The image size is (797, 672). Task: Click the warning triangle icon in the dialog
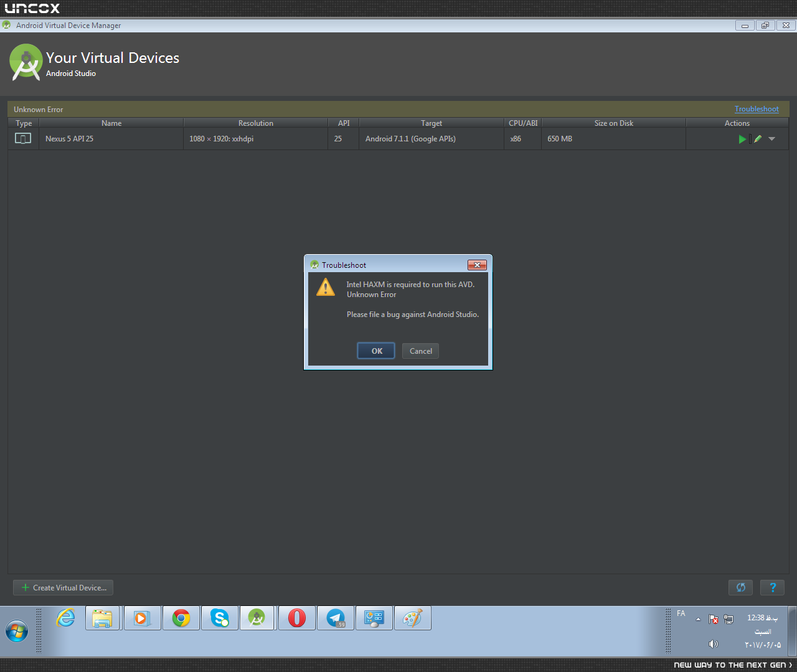point(326,287)
